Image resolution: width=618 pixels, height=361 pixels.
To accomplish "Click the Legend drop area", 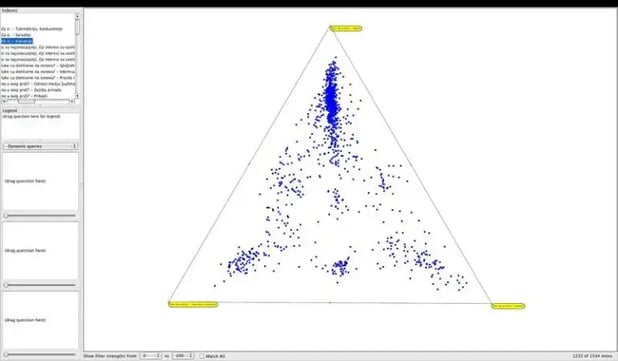I will 40,126.
